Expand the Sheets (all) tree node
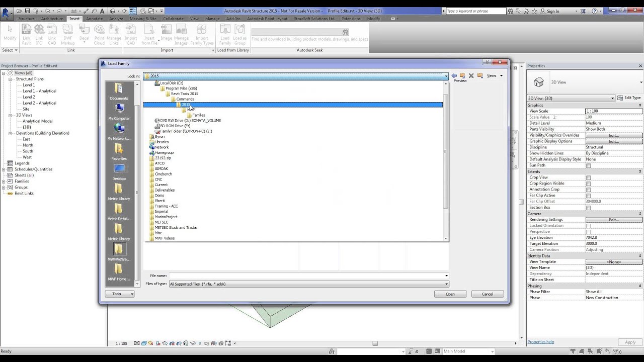This screenshot has height=362, width=644. (4, 175)
